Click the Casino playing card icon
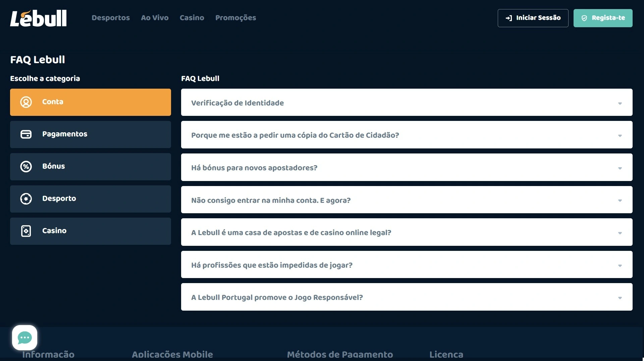Viewport: 644px width, 361px height. tap(26, 231)
